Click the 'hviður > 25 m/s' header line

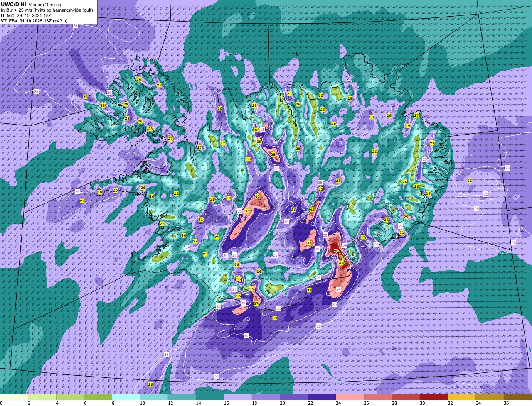[47, 10]
